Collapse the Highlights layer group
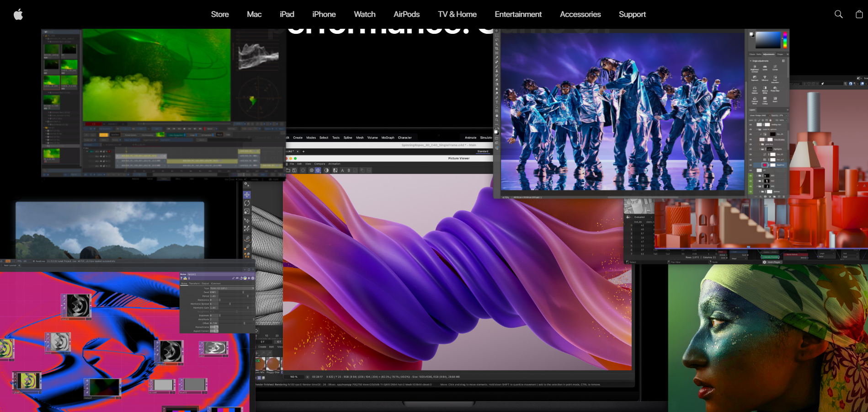 760,149
